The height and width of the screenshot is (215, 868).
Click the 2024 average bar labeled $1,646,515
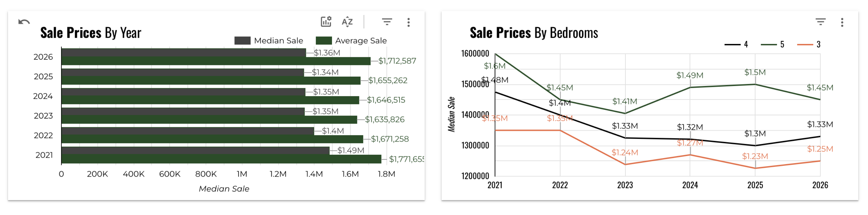pyautogui.click(x=210, y=100)
